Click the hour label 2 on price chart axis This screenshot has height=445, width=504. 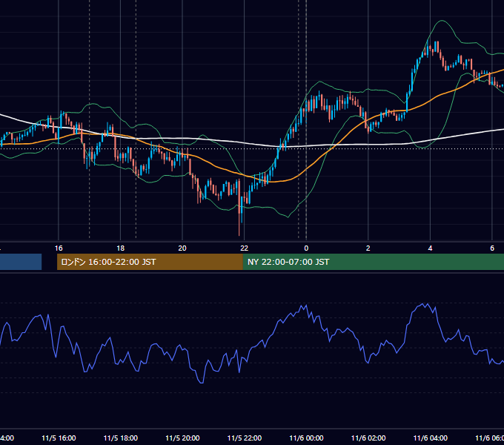point(368,248)
